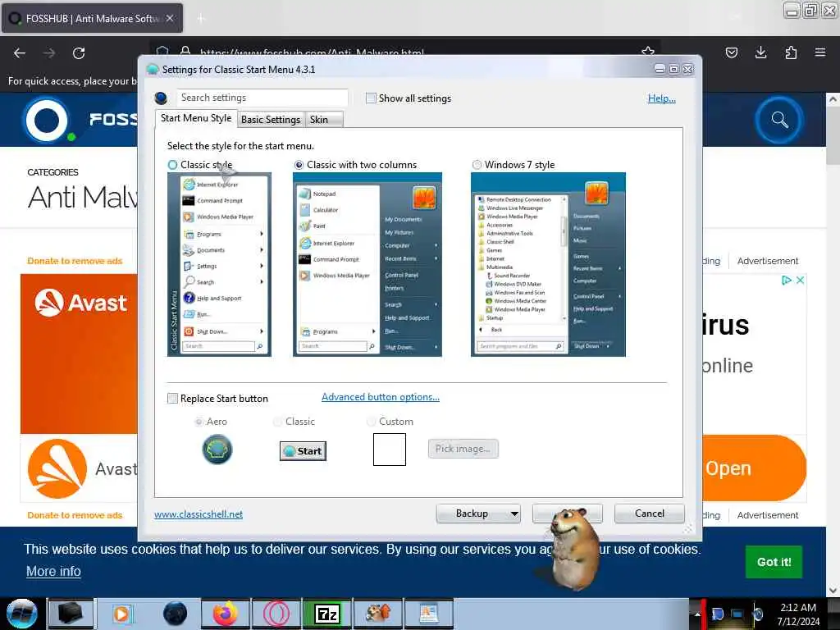Accept cookies with Got it! button

pyautogui.click(x=774, y=562)
